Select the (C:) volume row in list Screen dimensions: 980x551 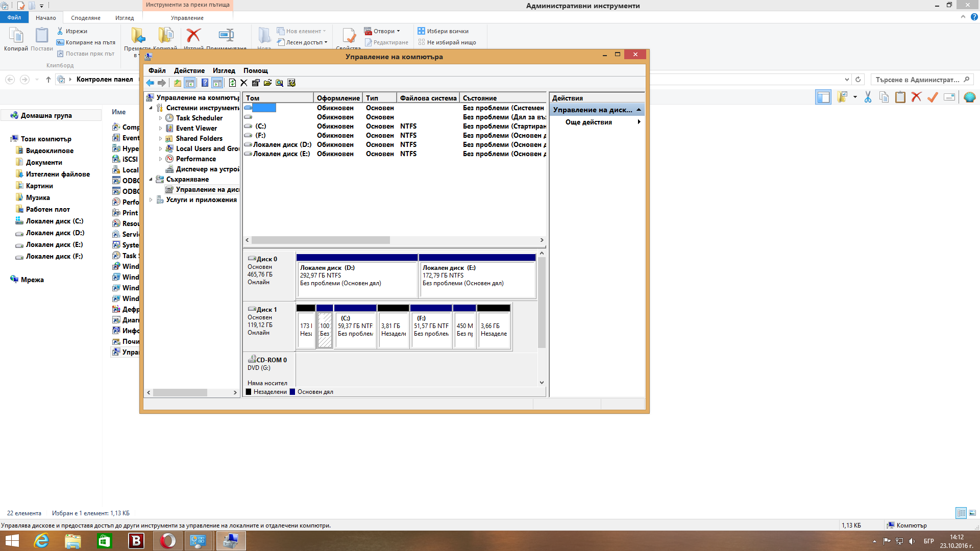[395, 126]
